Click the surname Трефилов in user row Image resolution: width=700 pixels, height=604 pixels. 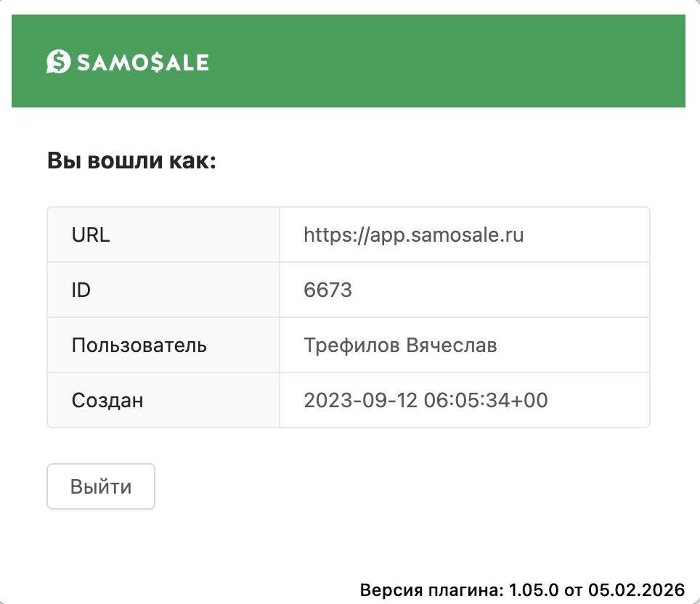point(342,346)
